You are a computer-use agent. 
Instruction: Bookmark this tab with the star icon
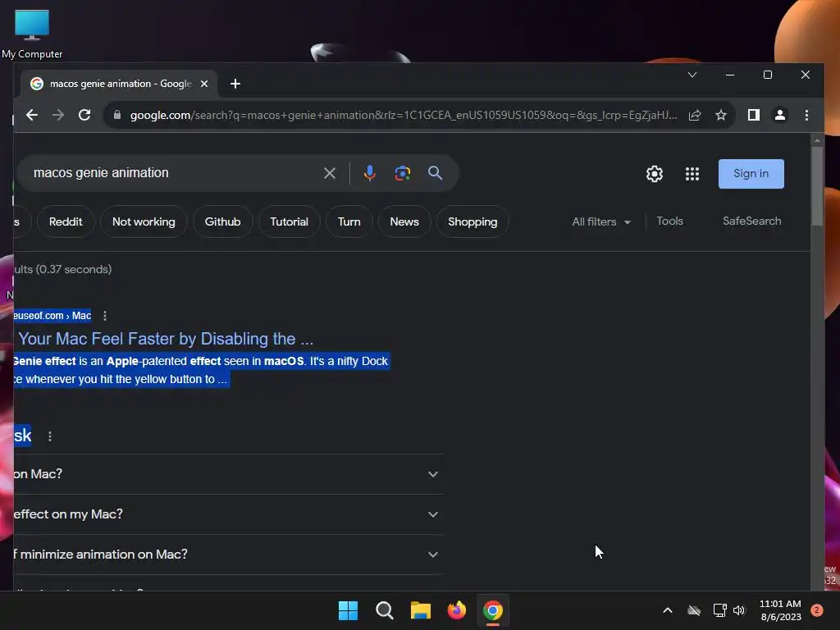point(721,115)
